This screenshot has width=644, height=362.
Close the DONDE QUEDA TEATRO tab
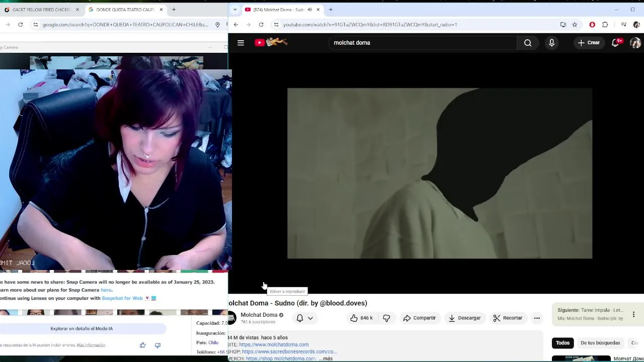coord(161,10)
